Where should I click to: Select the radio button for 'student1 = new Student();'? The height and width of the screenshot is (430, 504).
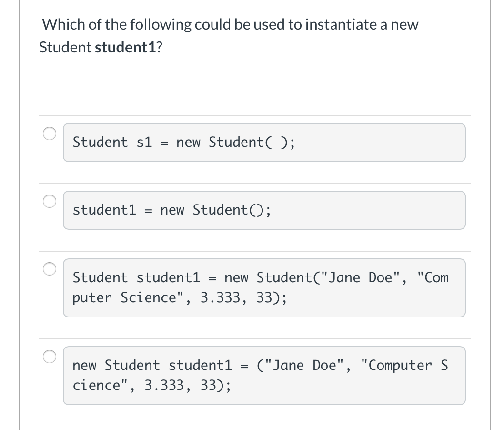pyautogui.click(x=50, y=202)
